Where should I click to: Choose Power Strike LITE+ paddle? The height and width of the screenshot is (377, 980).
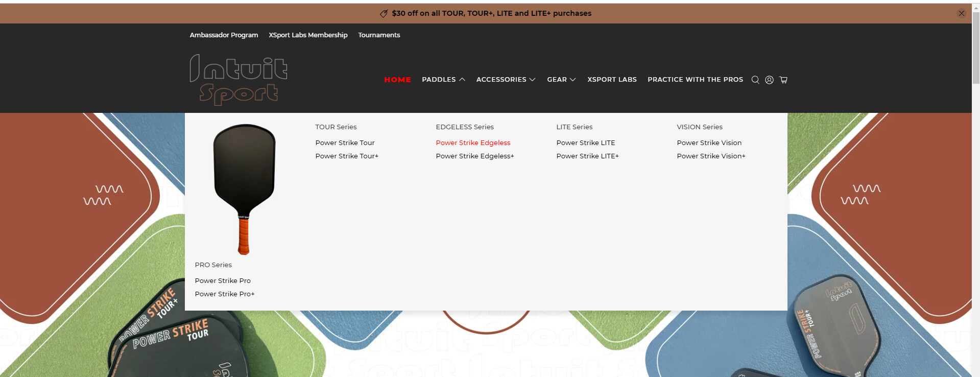coord(587,156)
